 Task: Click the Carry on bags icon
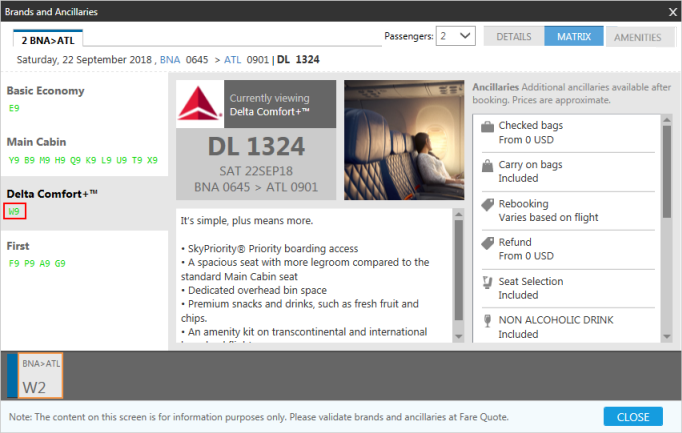click(487, 165)
